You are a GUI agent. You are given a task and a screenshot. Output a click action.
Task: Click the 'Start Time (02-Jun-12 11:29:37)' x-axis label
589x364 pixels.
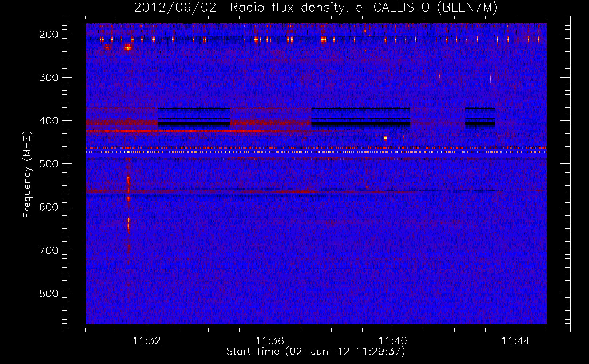pos(316,352)
